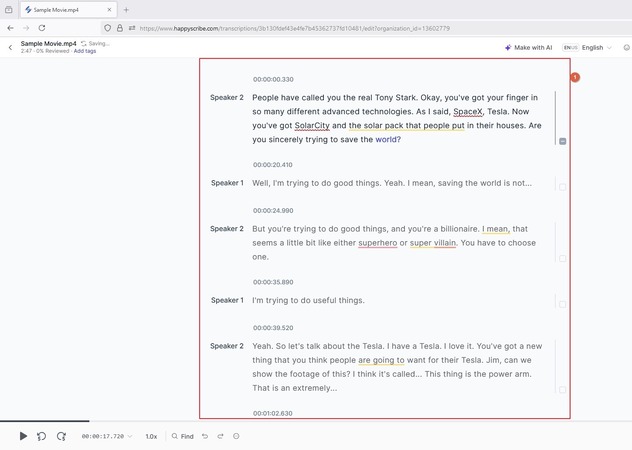This screenshot has height=450, width=632.
Task: Click the shield tracking-protection icon
Action: (107, 28)
